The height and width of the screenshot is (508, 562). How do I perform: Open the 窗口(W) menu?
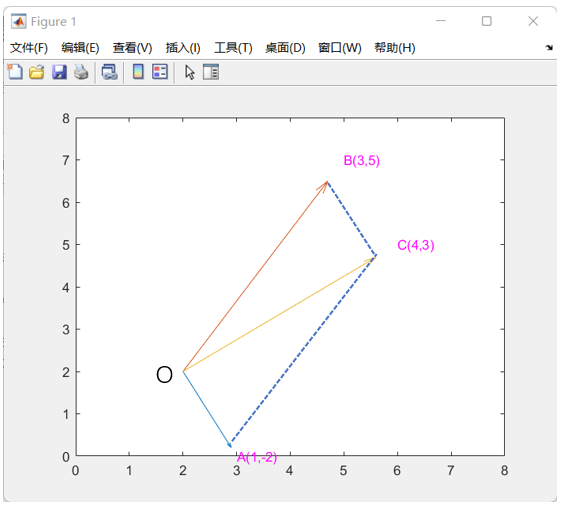[340, 48]
